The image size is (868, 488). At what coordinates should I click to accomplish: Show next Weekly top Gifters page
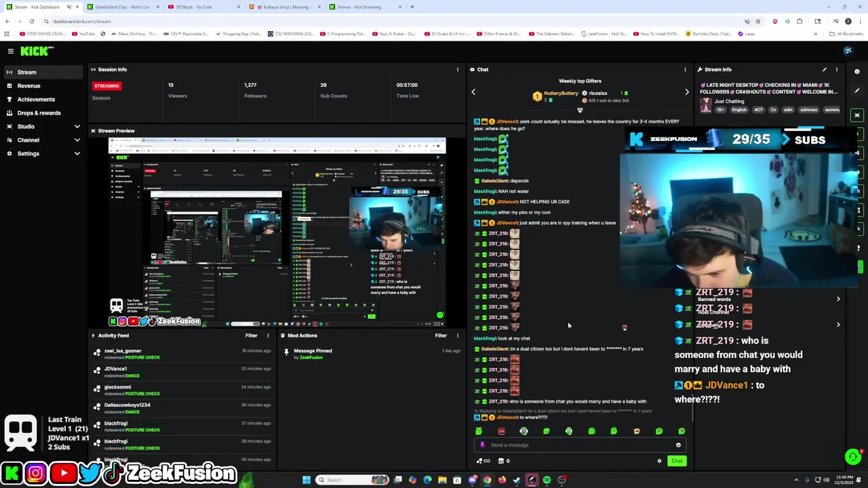click(x=686, y=92)
